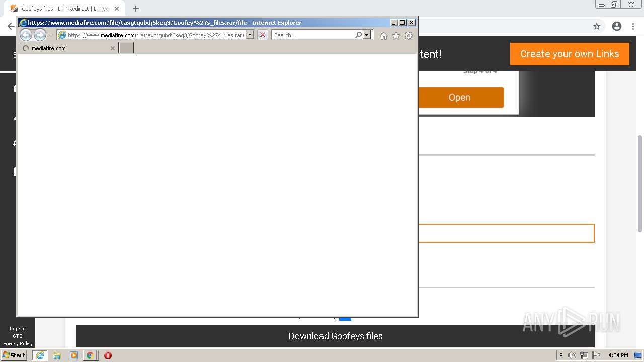
Task: Click the orange-outlined field on Linkvertise page
Action: (x=506, y=233)
